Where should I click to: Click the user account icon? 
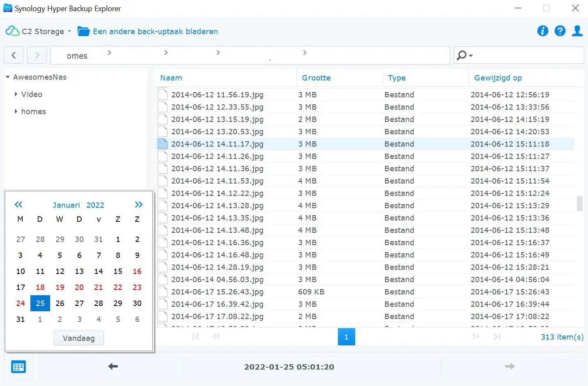577,31
